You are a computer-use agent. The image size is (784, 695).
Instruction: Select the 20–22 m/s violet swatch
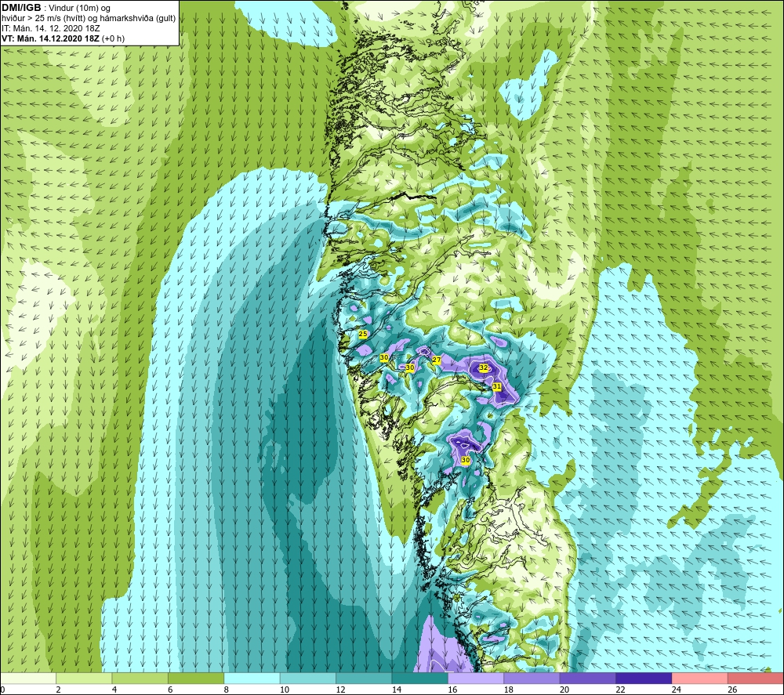coord(588,678)
